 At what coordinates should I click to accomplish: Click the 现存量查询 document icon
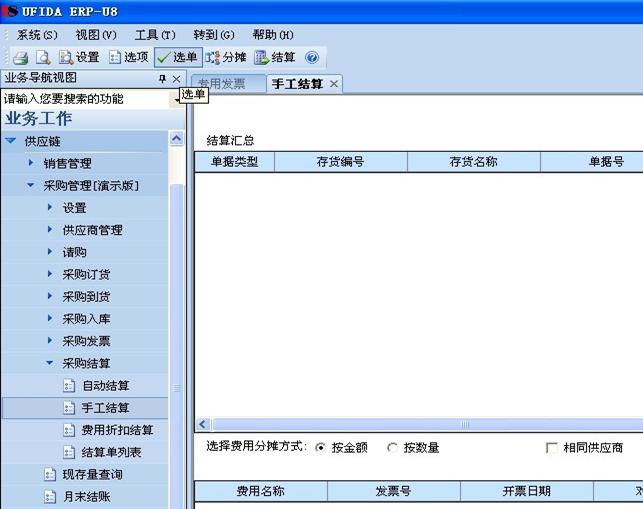coord(50,475)
